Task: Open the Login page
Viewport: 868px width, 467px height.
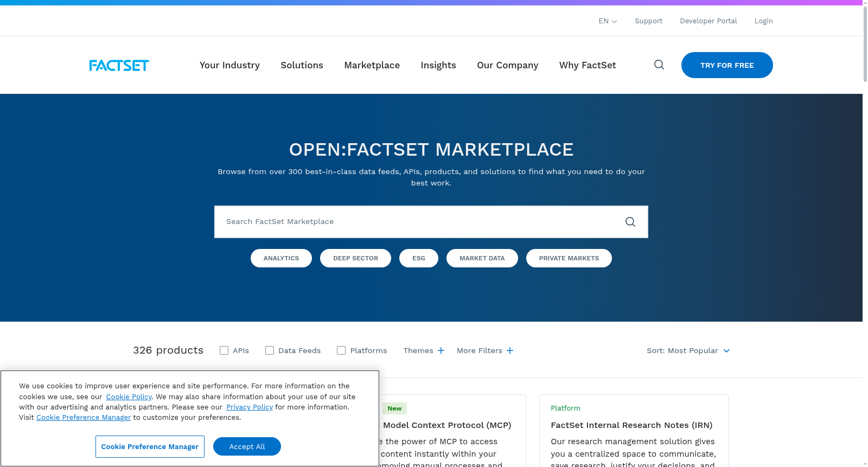Action: [764, 21]
